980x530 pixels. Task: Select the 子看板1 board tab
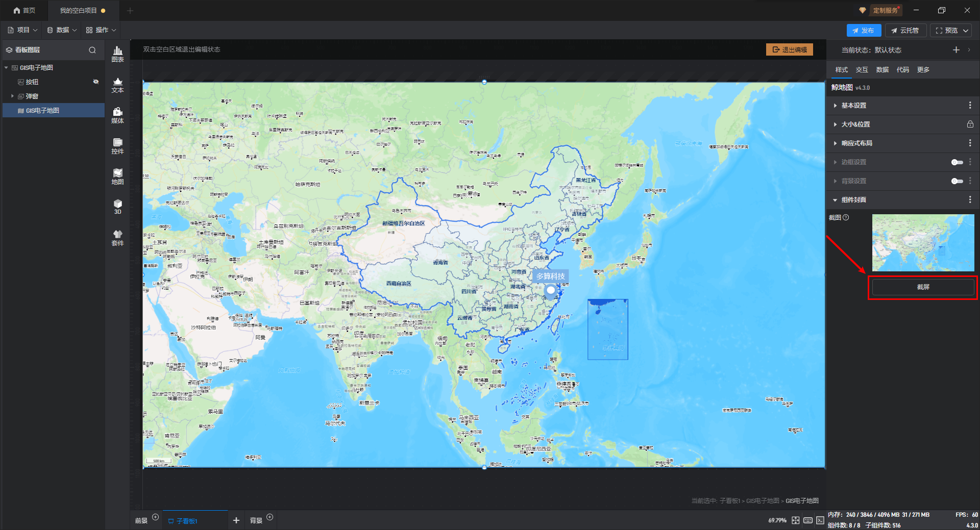[195, 521]
